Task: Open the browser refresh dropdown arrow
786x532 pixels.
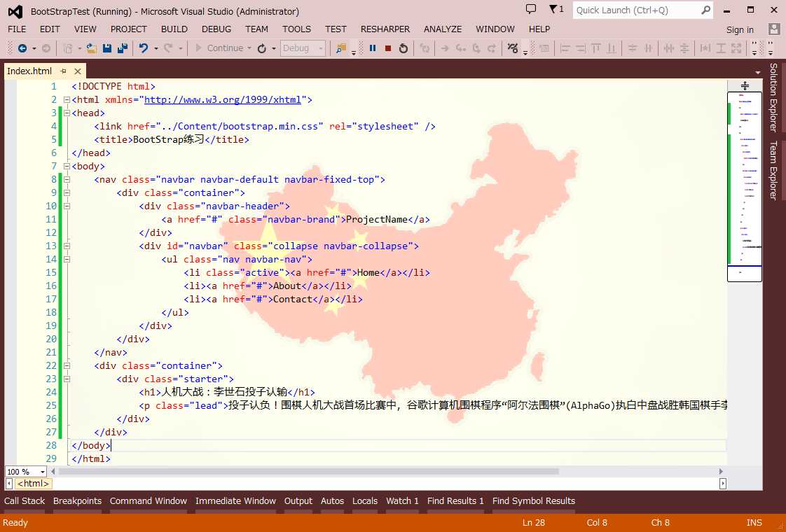Action: click(274, 48)
